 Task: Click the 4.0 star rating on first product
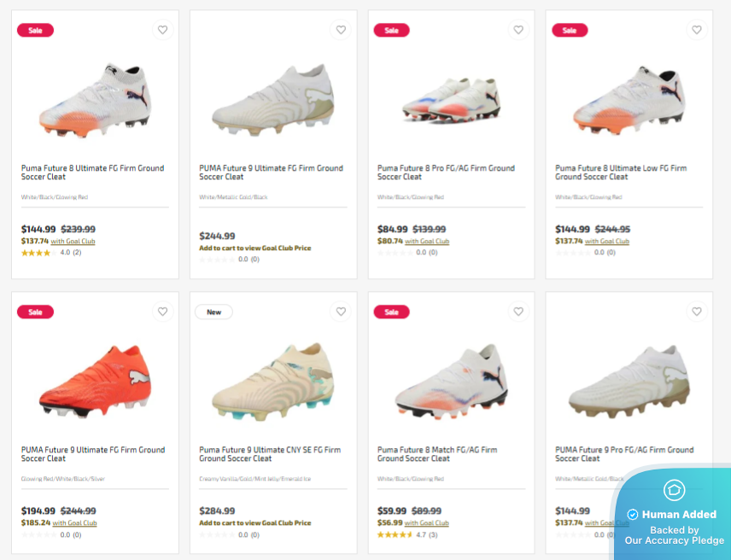click(38, 253)
